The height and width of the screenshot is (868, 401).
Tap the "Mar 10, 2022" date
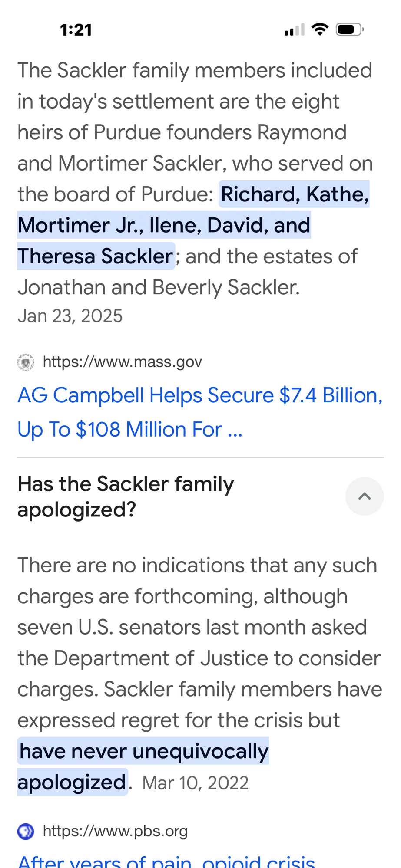pyautogui.click(x=195, y=783)
